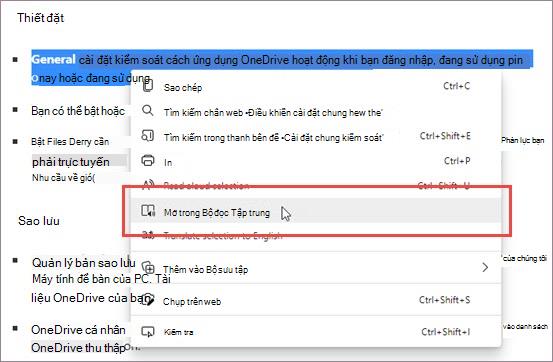The image size is (553, 362).
Task: Click the Thiết đặt heading
Action: tap(41, 18)
